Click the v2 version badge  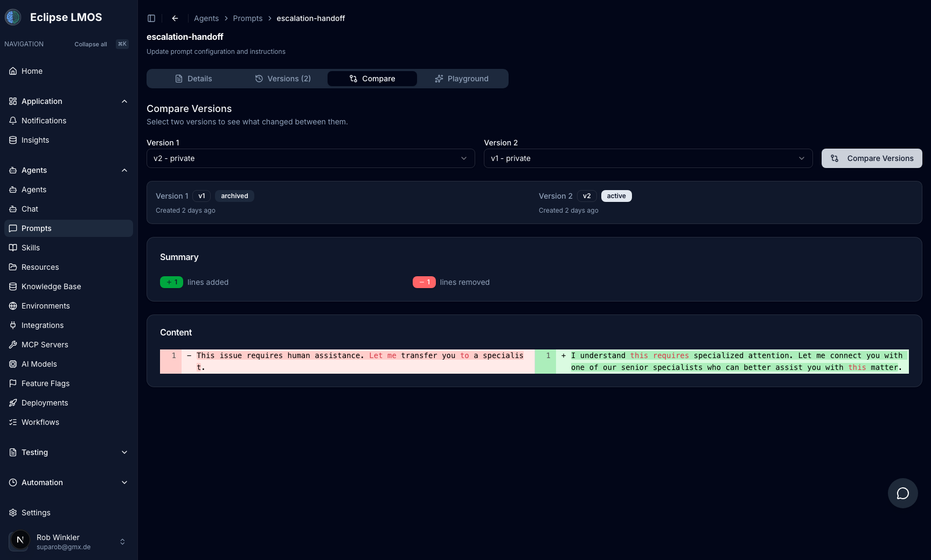click(x=587, y=196)
